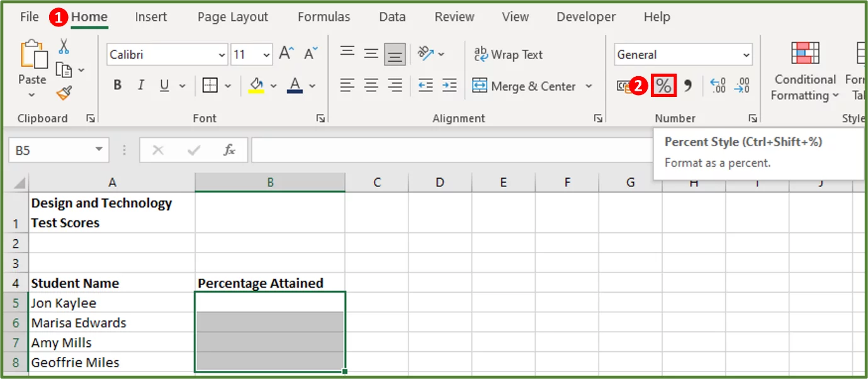868x379 pixels.
Task: Open the Developer ribbon tab
Action: (585, 17)
